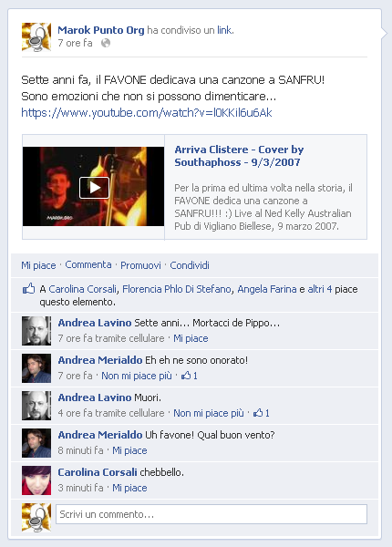The width and height of the screenshot is (392, 547).
Task: Click Commenta under the post
Action: 88,264
